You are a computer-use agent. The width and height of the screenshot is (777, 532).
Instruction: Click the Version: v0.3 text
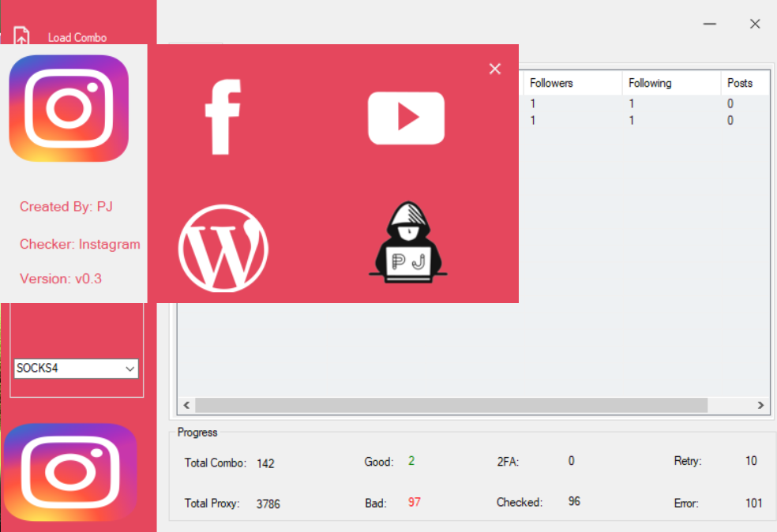(61, 279)
